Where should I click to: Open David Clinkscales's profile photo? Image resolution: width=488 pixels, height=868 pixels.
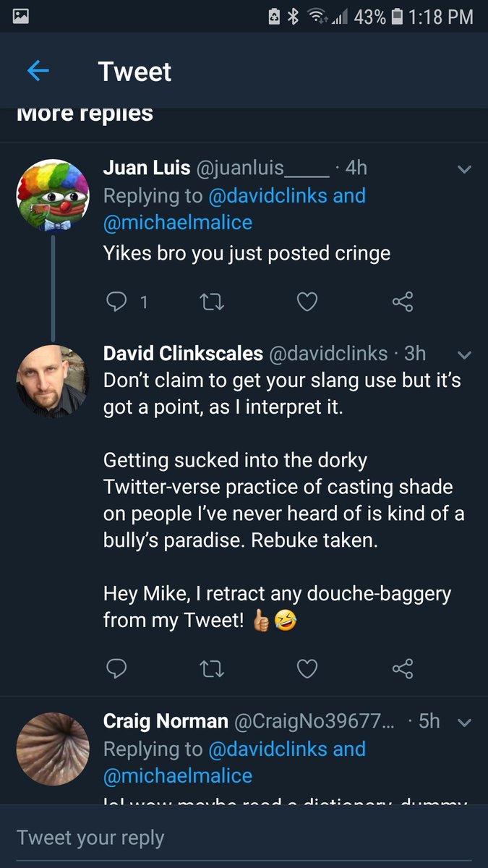(x=52, y=381)
